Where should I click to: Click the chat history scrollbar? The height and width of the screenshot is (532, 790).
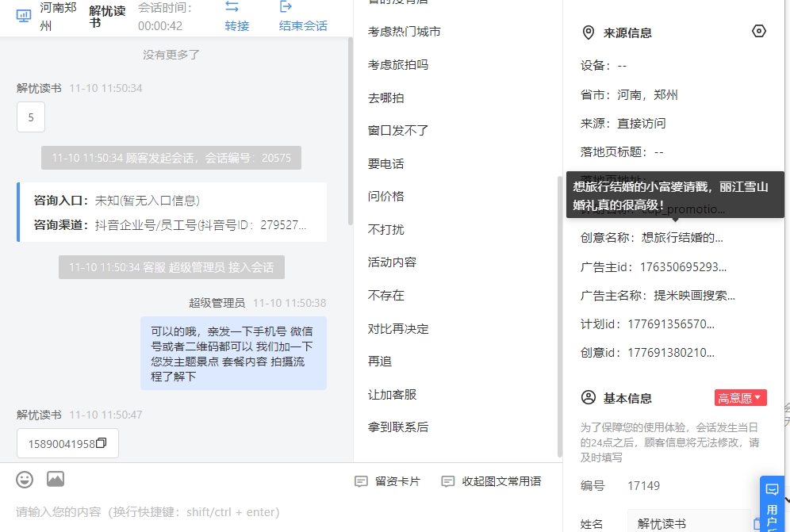tap(350, 131)
